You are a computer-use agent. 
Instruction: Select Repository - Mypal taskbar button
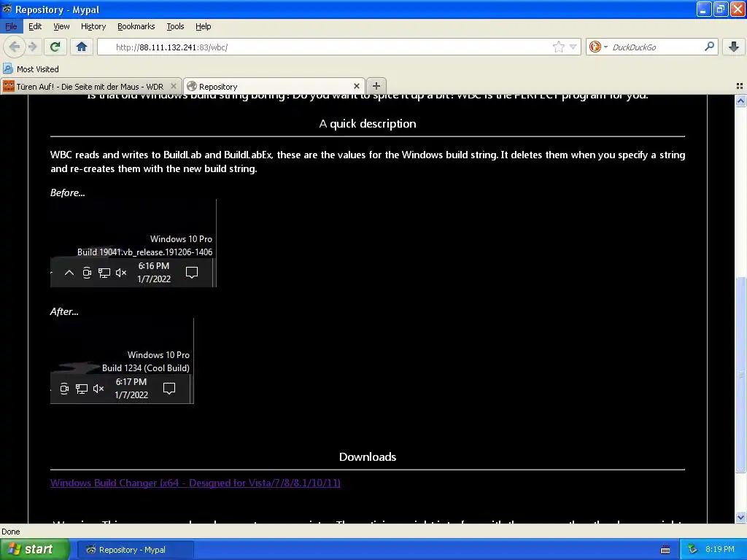pyautogui.click(x=135, y=550)
